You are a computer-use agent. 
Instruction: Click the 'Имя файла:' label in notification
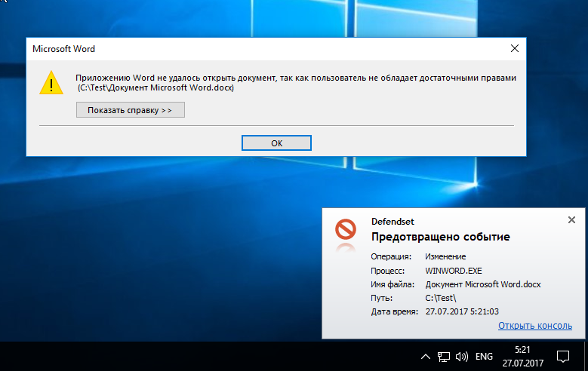pos(393,284)
